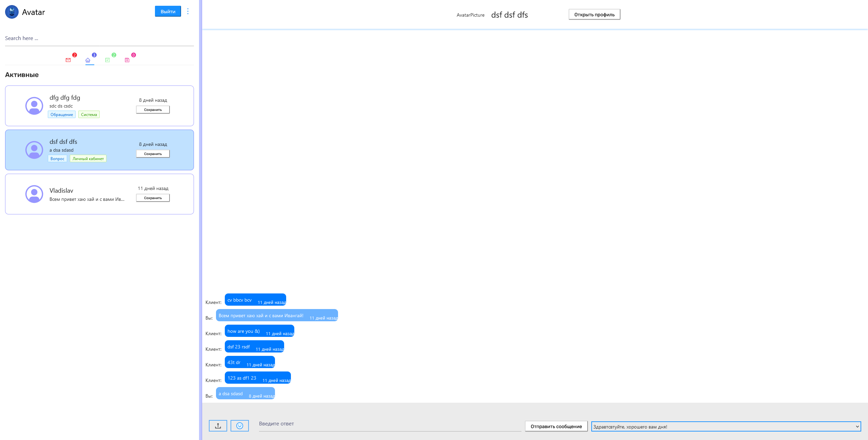Expand the quick reply template dropdown
Screen dimensions: 868x440
click(x=726, y=426)
